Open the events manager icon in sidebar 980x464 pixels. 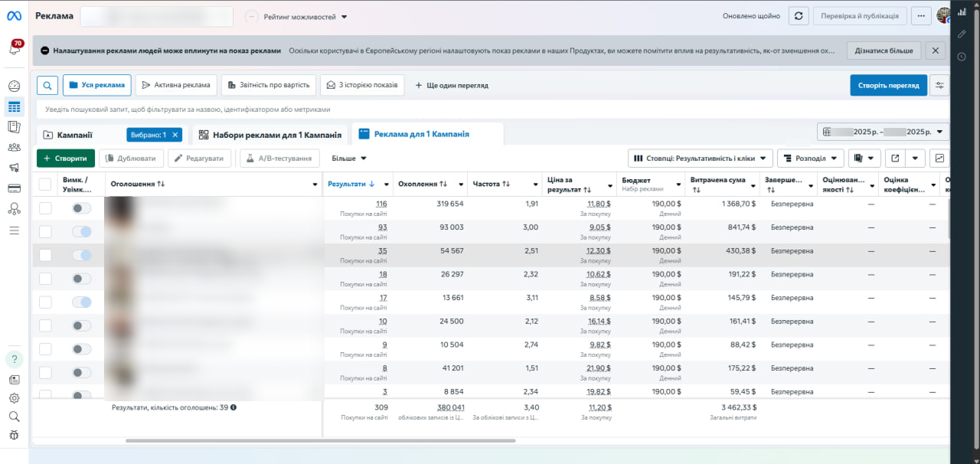pyautogui.click(x=14, y=208)
